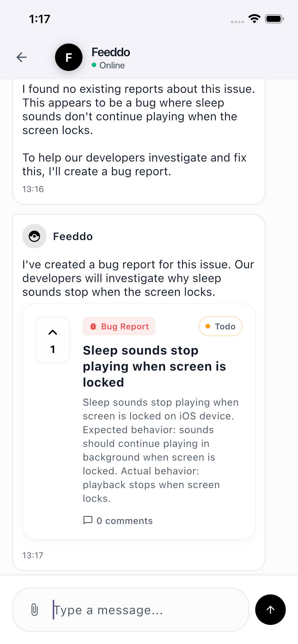Open the Feeddo profile avatar
Image resolution: width=298 pixels, height=644 pixels.
tap(69, 57)
